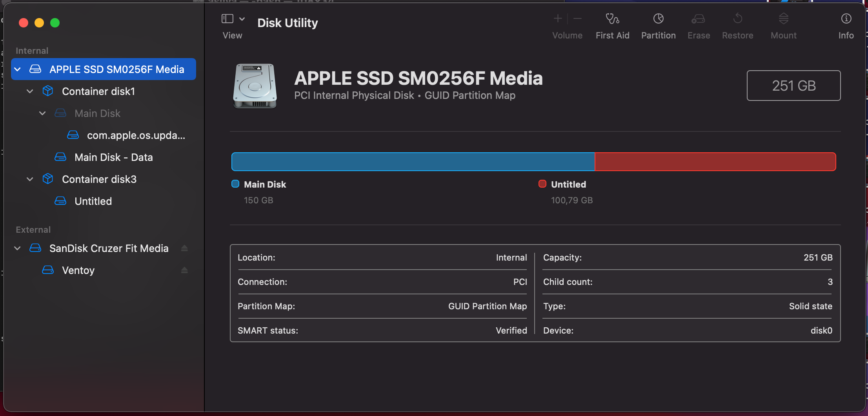
Task: Open the View sidebar icon
Action: point(227,19)
